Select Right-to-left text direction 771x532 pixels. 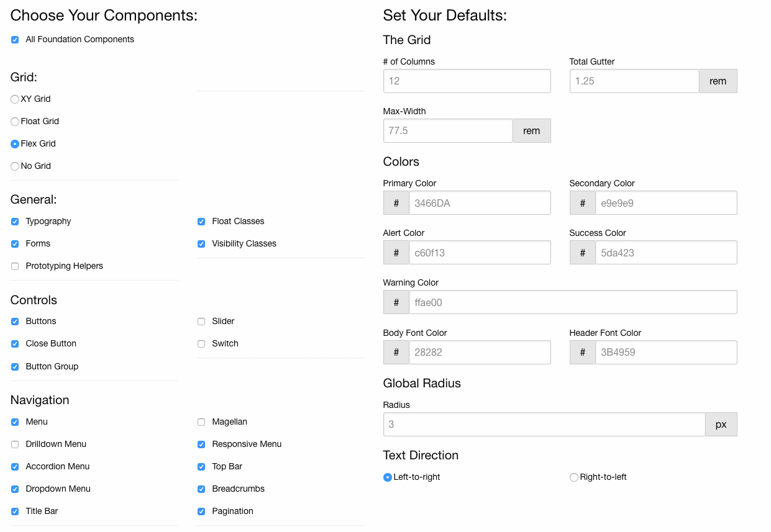click(x=573, y=477)
